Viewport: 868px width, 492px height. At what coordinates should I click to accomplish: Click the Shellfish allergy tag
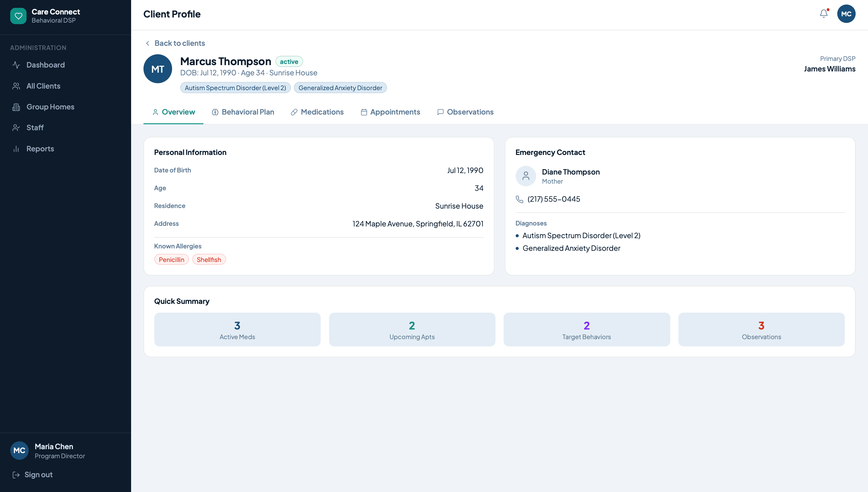pos(209,260)
